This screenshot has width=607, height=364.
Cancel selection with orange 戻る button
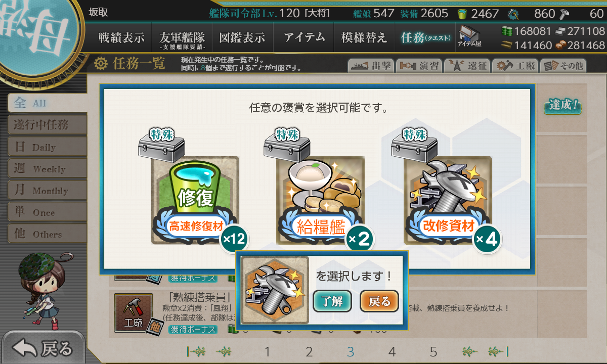[379, 301]
